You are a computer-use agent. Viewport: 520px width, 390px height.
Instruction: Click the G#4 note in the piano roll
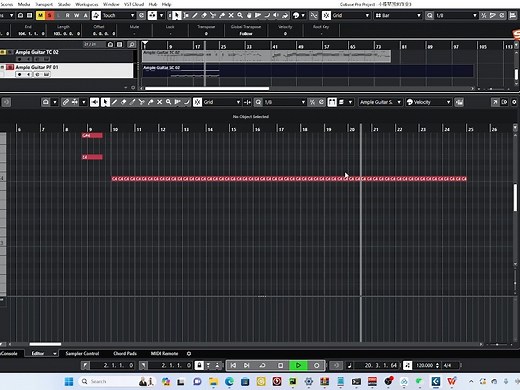[92, 135]
